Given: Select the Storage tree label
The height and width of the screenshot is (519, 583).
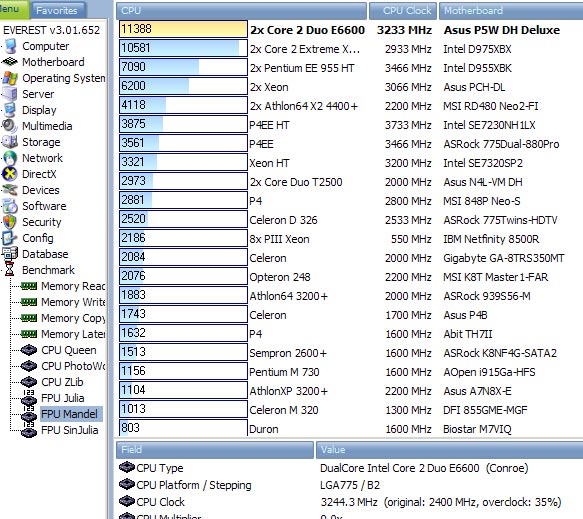Looking at the screenshot, I should pyautogui.click(x=41, y=142).
